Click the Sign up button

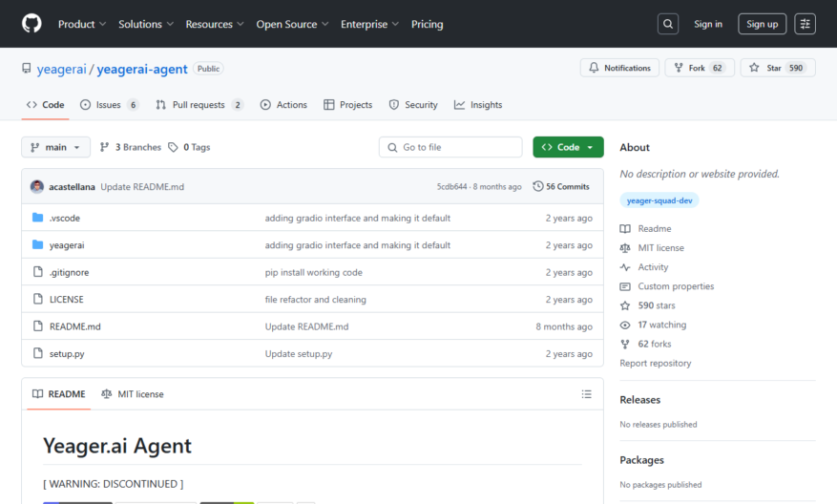(762, 24)
